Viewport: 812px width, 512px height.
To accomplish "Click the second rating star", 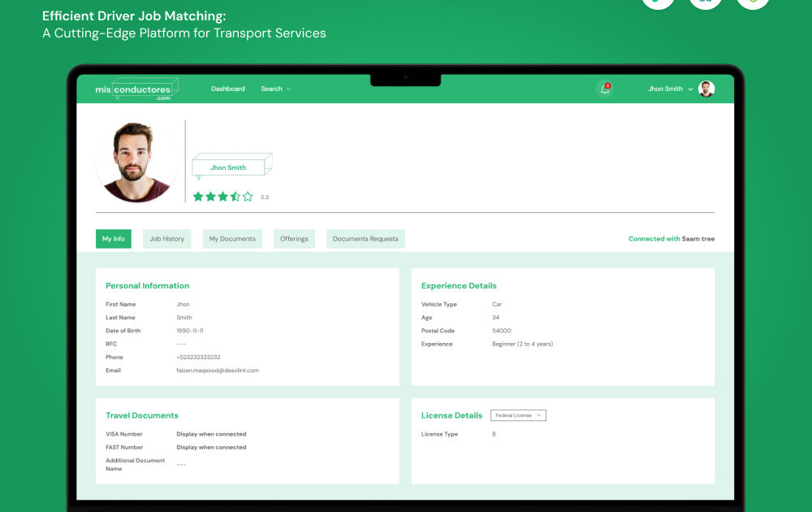I will [210, 197].
